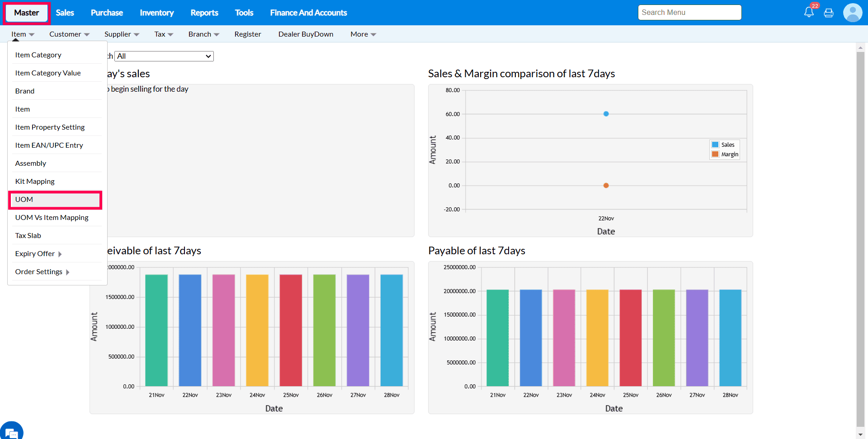Expand the Customer dropdown menu
The width and height of the screenshot is (868, 439).
(x=69, y=34)
